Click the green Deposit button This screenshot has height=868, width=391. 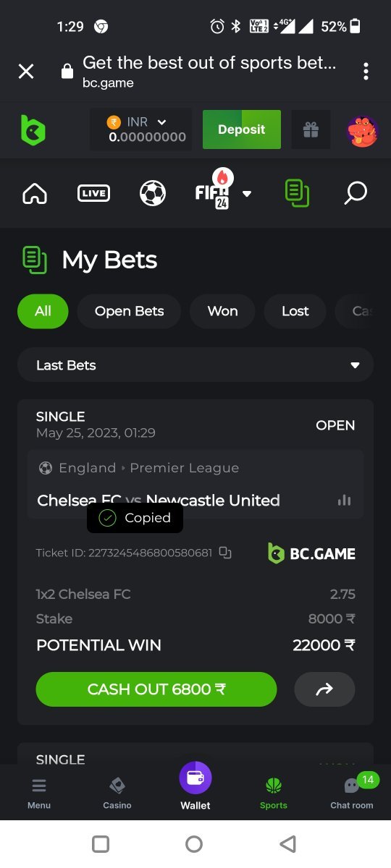coord(241,129)
